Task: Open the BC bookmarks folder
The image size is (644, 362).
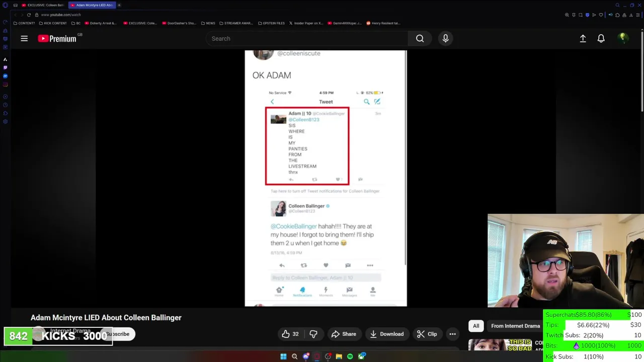Action: pyautogui.click(x=76, y=23)
